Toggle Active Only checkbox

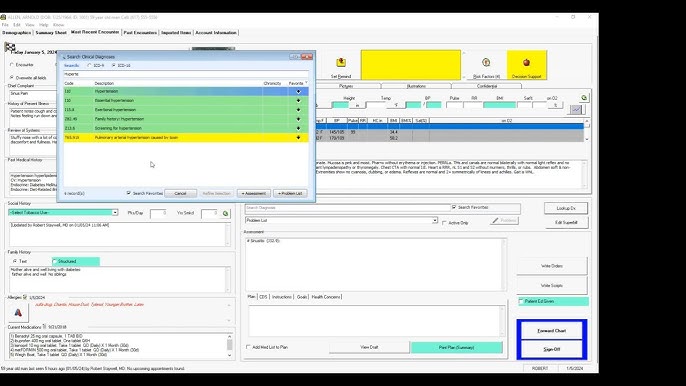(x=444, y=223)
